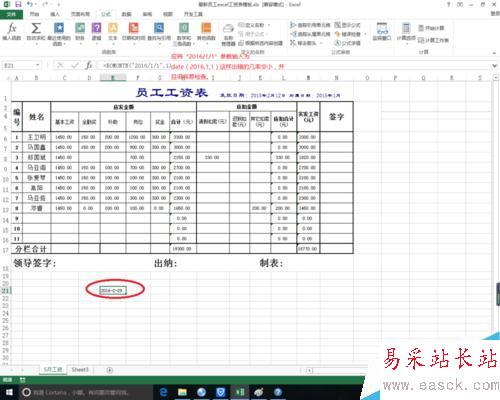Confirm the formula entry with the checkmark icon
Viewport: 500px width, 400px height.
point(75,65)
